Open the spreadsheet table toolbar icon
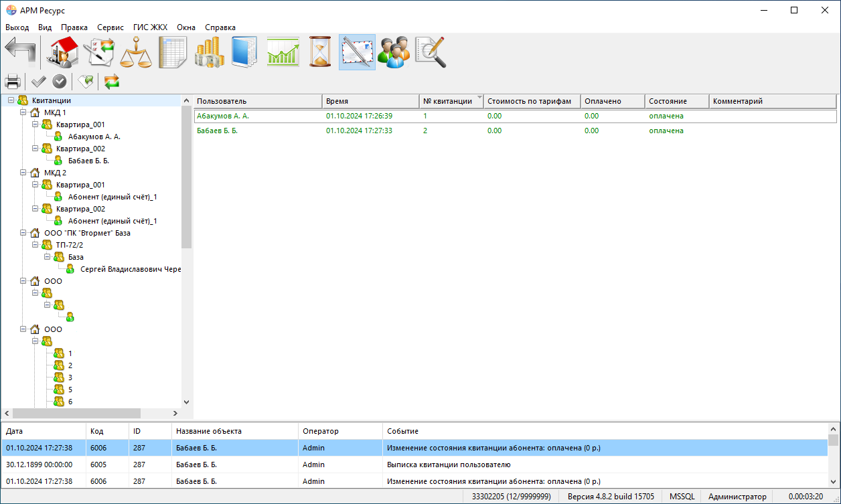 click(x=173, y=52)
